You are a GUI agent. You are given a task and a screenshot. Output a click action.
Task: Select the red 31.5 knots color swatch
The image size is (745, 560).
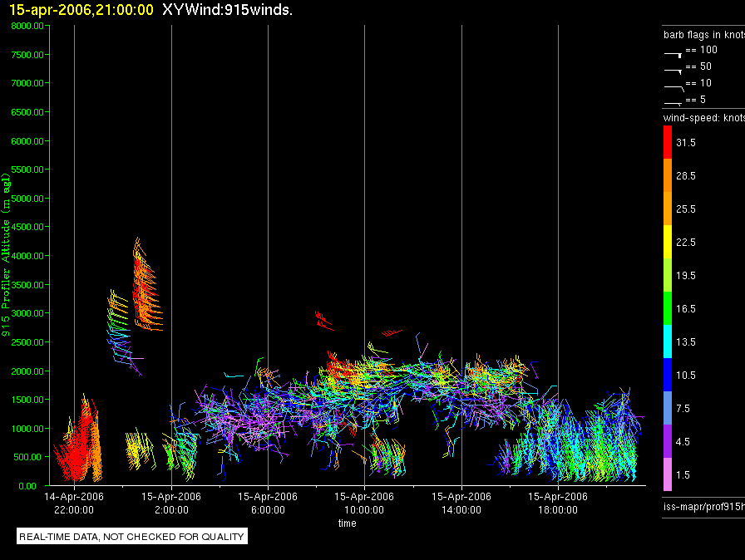(x=668, y=142)
